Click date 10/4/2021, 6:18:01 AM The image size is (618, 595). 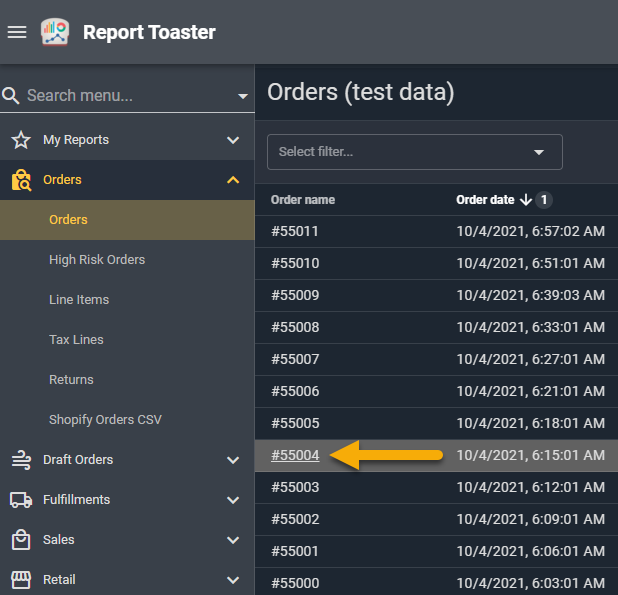[531, 423]
